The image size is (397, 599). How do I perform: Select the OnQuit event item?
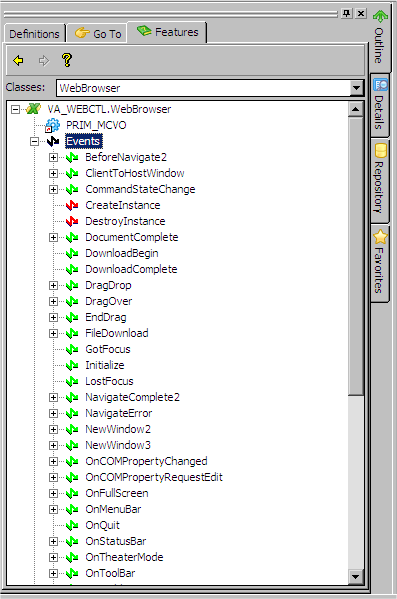(102, 525)
